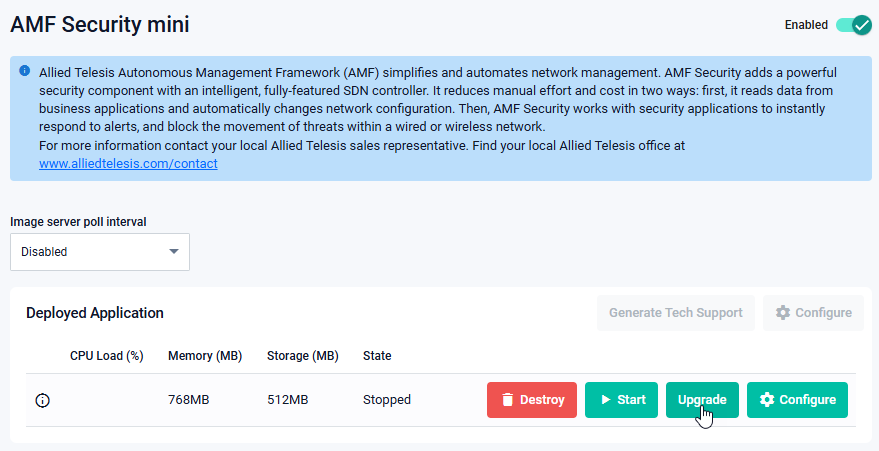Click the Stopped state value
The height and width of the screenshot is (451, 879).
click(x=387, y=400)
